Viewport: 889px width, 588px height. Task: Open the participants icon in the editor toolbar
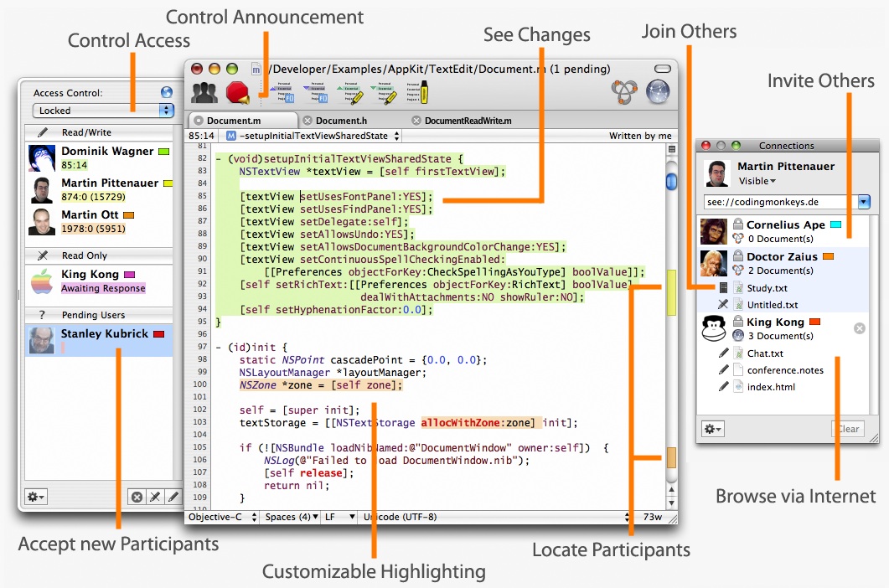204,92
